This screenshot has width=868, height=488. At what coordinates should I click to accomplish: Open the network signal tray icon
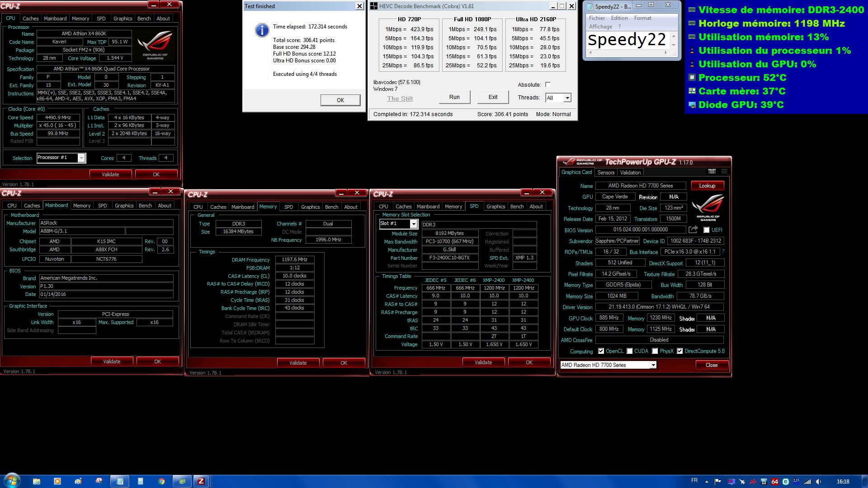[x=807, y=482]
